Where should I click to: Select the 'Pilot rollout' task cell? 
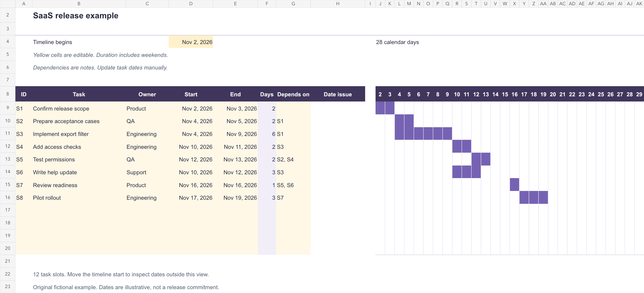pyautogui.click(x=79, y=198)
